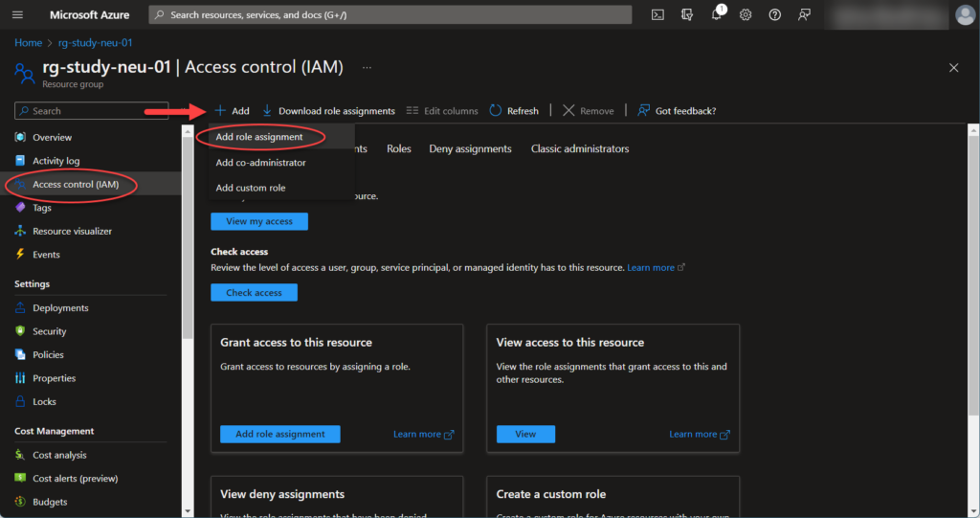Click the Tags icon in the sidebar

pos(20,207)
